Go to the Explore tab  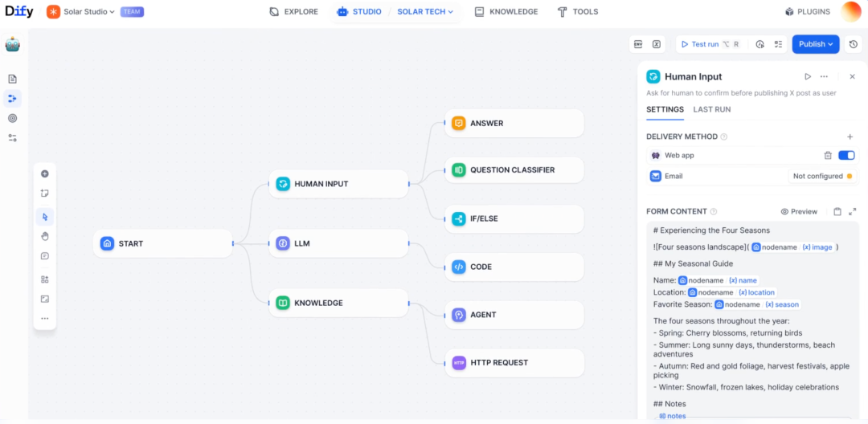(x=294, y=11)
